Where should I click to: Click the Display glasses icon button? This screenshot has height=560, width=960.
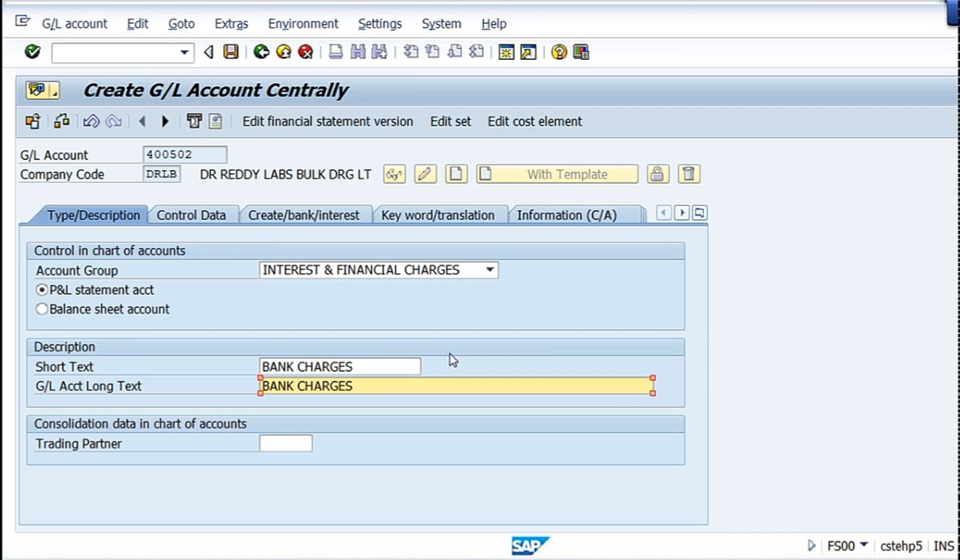pyautogui.click(x=394, y=174)
